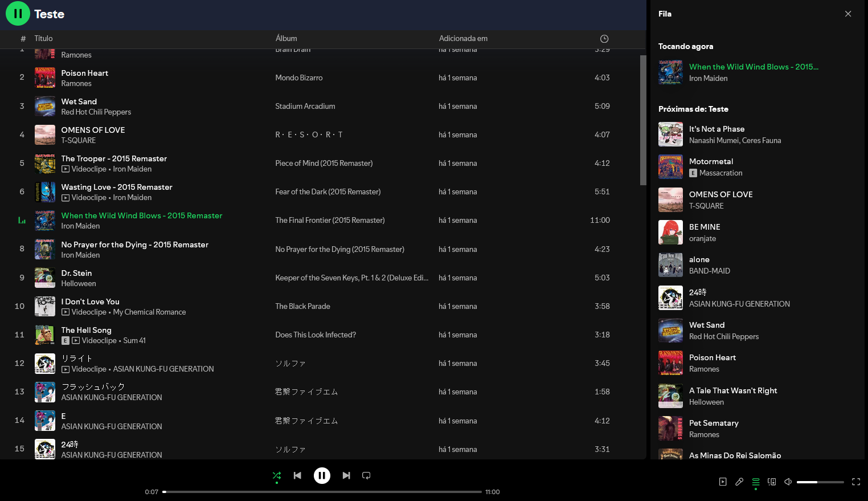This screenshot has width=868, height=501.
Task: Select No Prayer for the Dying track title
Action: [135, 245]
